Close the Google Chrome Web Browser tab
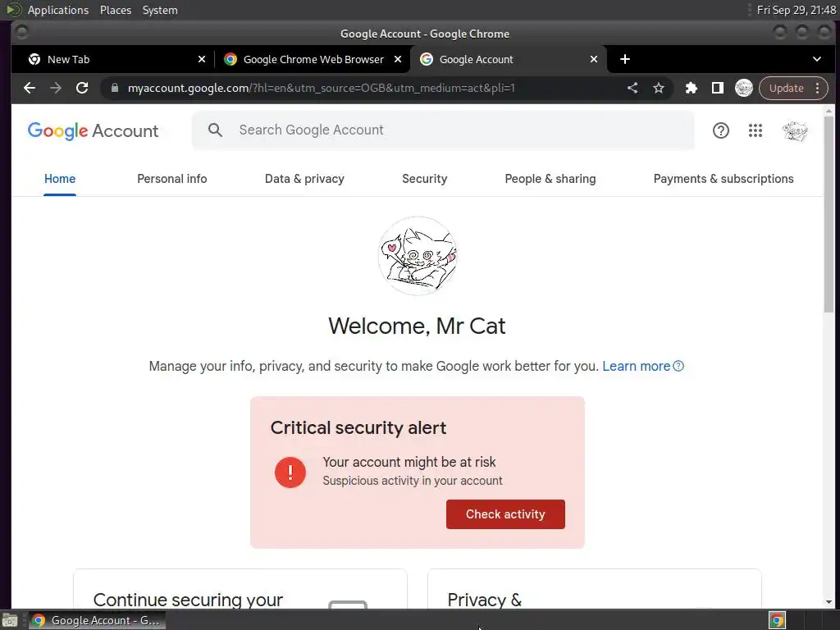The width and height of the screenshot is (840, 630). (398, 59)
